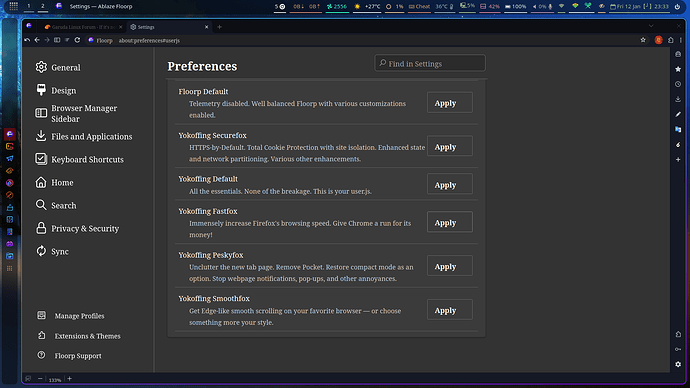Expand the list all tabs chevron

[651, 26]
